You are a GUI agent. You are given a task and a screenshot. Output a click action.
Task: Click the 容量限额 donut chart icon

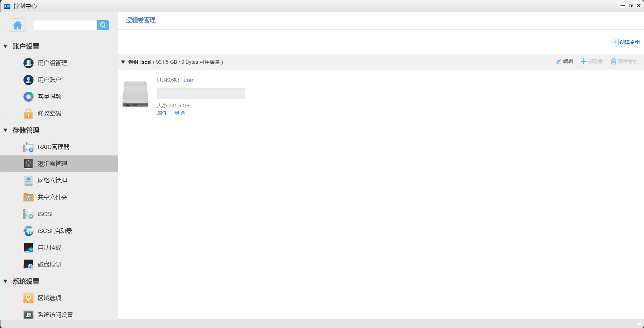[28, 97]
